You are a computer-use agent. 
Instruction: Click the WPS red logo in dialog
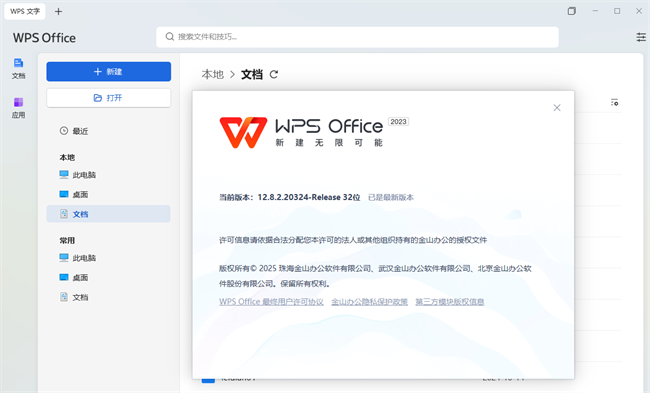(x=243, y=132)
